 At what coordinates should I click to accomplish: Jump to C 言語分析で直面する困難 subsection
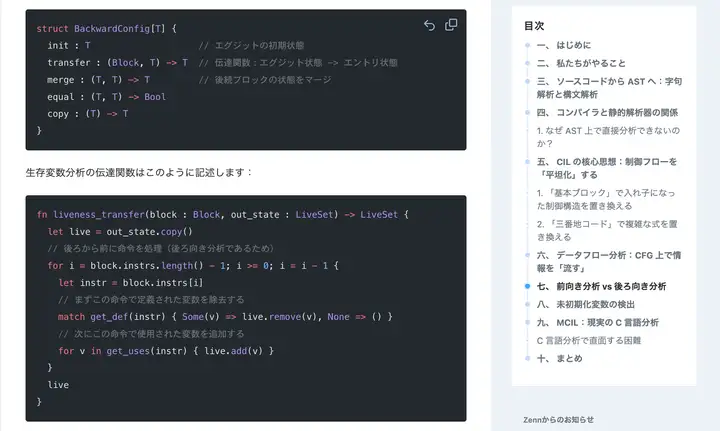[589, 340]
